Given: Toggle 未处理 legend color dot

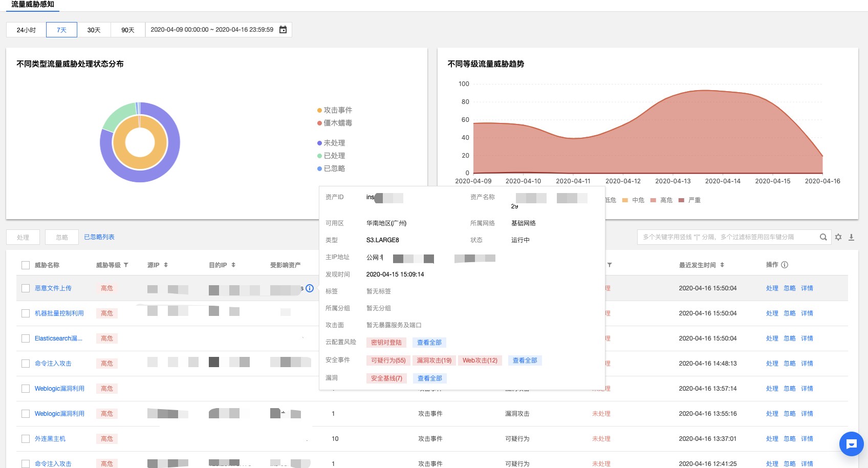Looking at the screenshot, I should pyautogui.click(x=319, y=143).
